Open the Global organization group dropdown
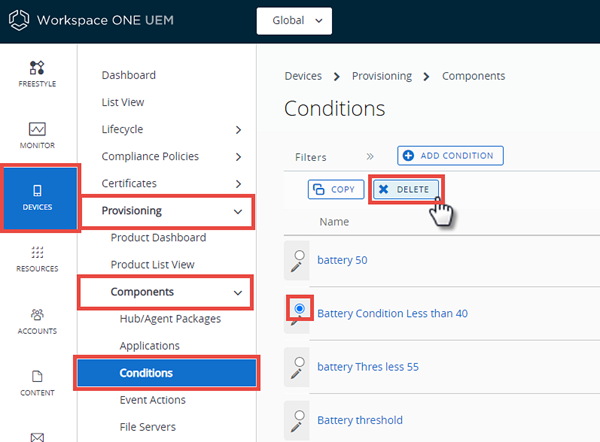600x442 pixels. click(294, 21)
